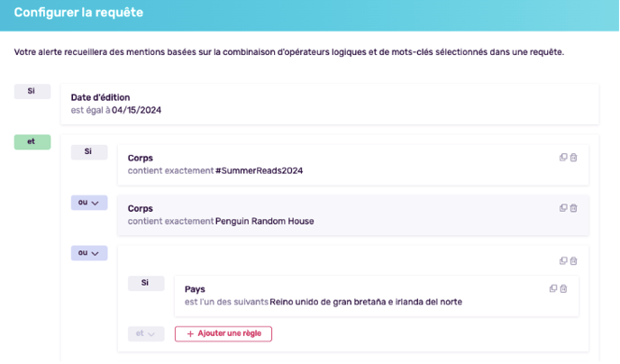620x364 pixels.
Task: Duplicate the #SummerReads2024 Corps rule
Action: (x=563, y=158)
